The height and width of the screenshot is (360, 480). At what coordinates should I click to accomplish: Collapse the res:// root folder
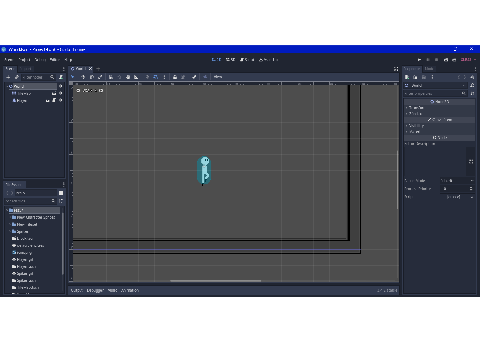[7, 210]
